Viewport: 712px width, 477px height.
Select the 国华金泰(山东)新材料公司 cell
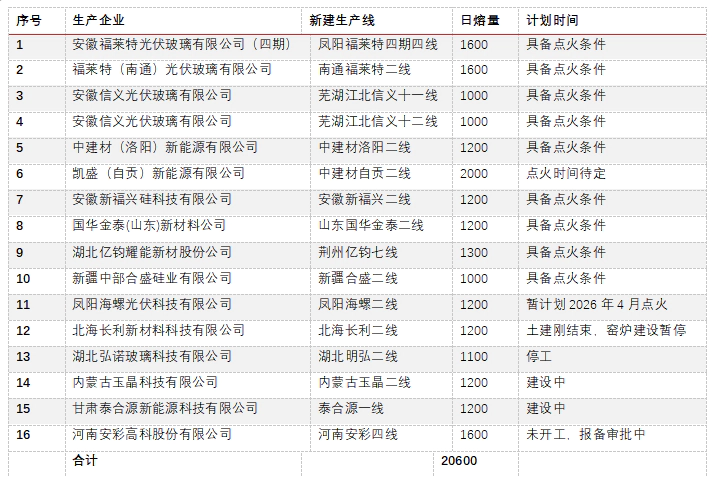point(150,226)
